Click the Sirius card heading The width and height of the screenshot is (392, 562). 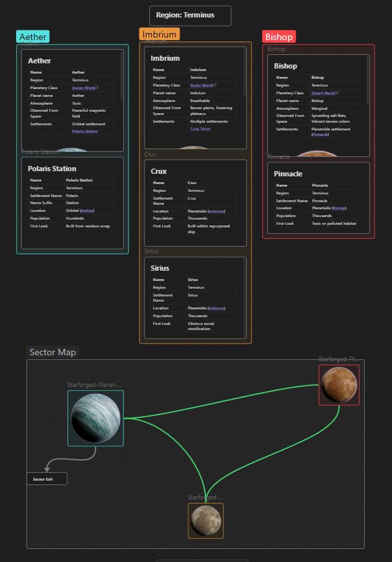coord(160,267)
